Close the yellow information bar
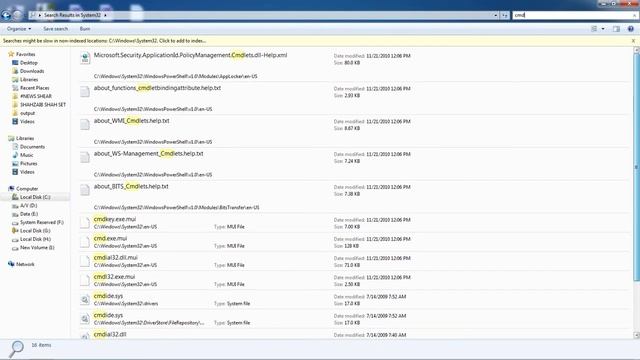640x360 pixels. coord(633,41)
